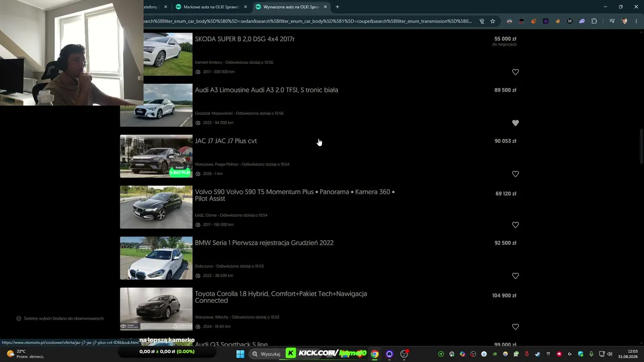Click the '2022 - 94 000 km' detail
Viewport: 644px width, 362px height.
click(x=218, y=123)
